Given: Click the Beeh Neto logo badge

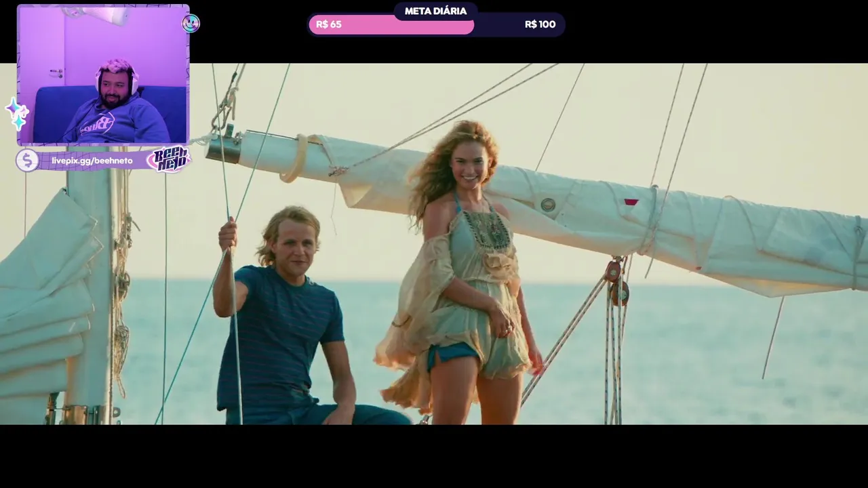Looking at the screenshot, I should [x=168, y=159].
